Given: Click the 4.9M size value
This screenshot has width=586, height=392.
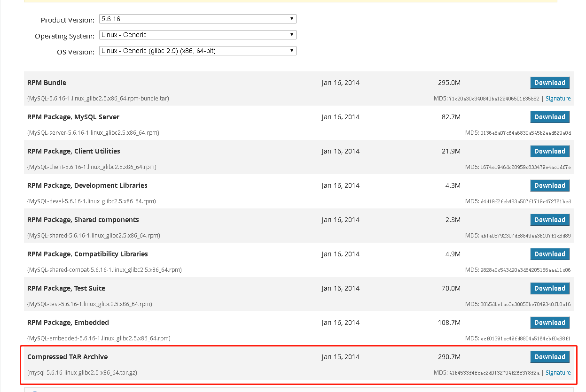Looking at the screenshot, I should [x=453, y=254].
